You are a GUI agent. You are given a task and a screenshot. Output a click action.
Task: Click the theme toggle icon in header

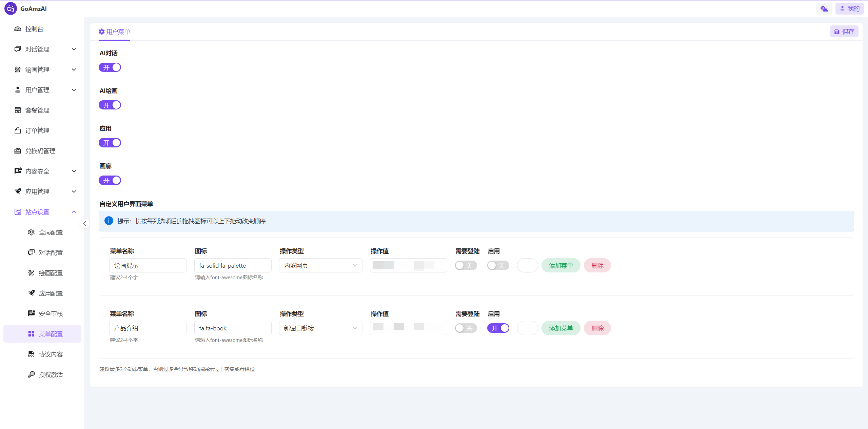click(x=824, y=8)
